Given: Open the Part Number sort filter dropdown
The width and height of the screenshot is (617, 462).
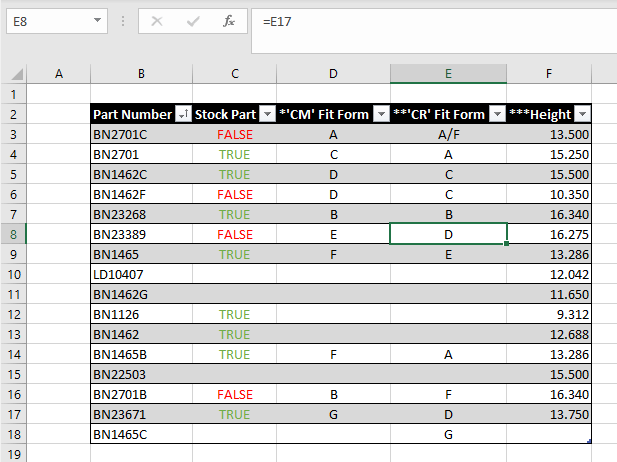Looking at the screenshot, I should click(x=183, y=115).
